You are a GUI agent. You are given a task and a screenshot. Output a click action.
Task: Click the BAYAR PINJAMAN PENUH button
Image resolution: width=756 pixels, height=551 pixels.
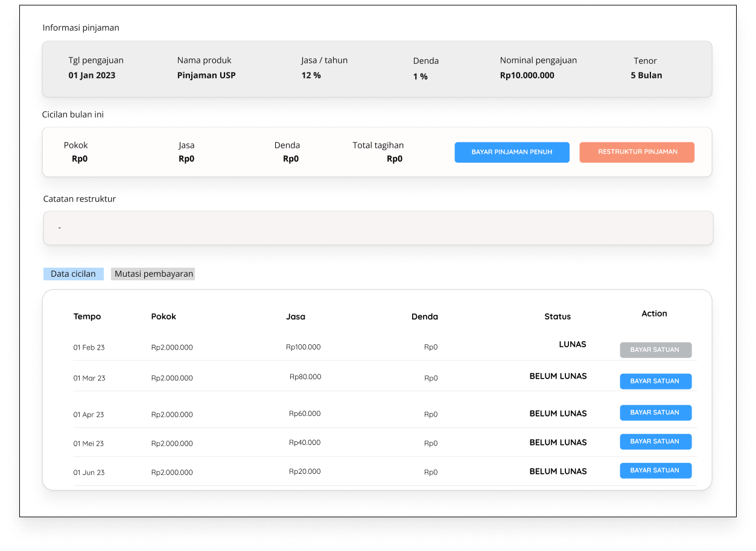click(512, 152)
